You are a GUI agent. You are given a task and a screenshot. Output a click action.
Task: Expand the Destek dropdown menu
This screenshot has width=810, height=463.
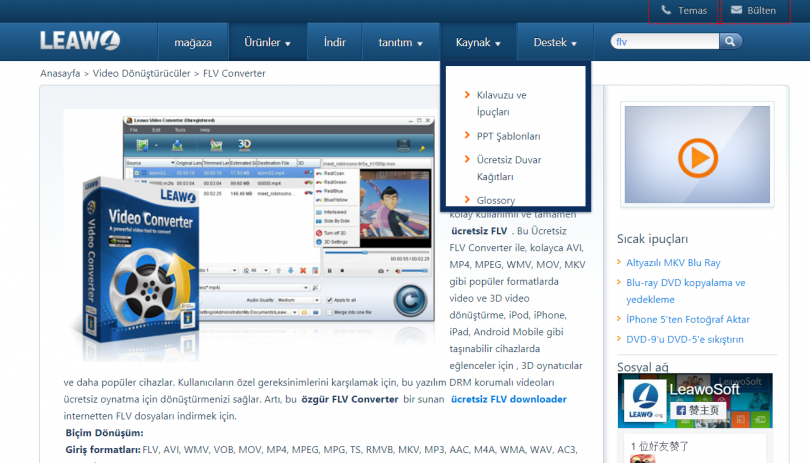click(x=555, y=42)
